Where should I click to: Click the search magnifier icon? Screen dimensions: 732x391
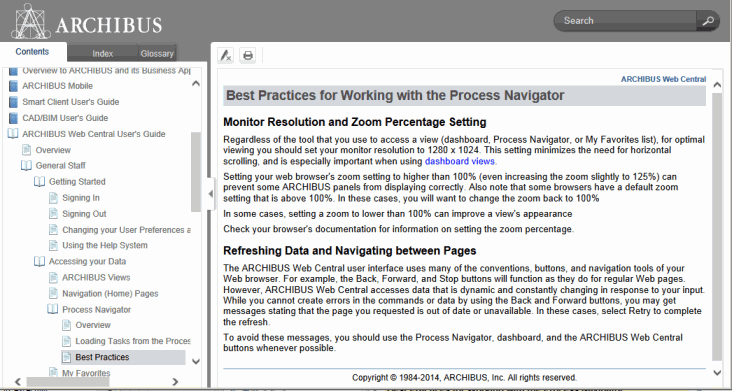pyautogui.click(x=708, y=21)
